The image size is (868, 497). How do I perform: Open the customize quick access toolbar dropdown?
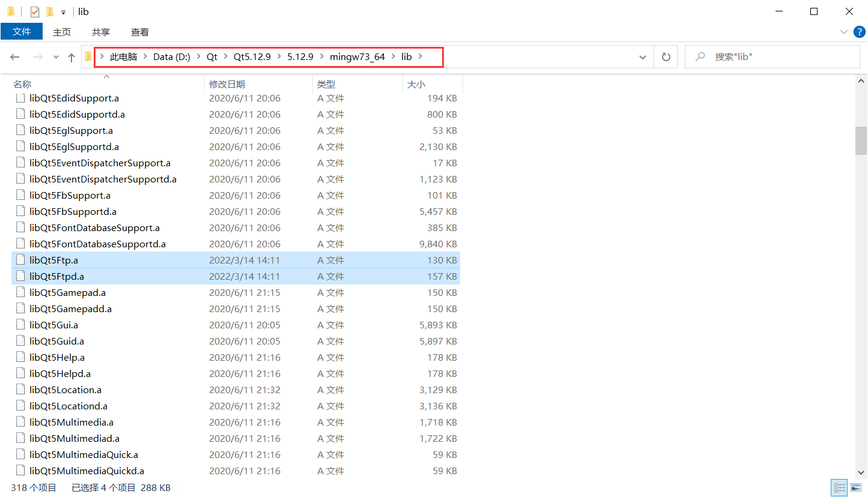point(63,12)
